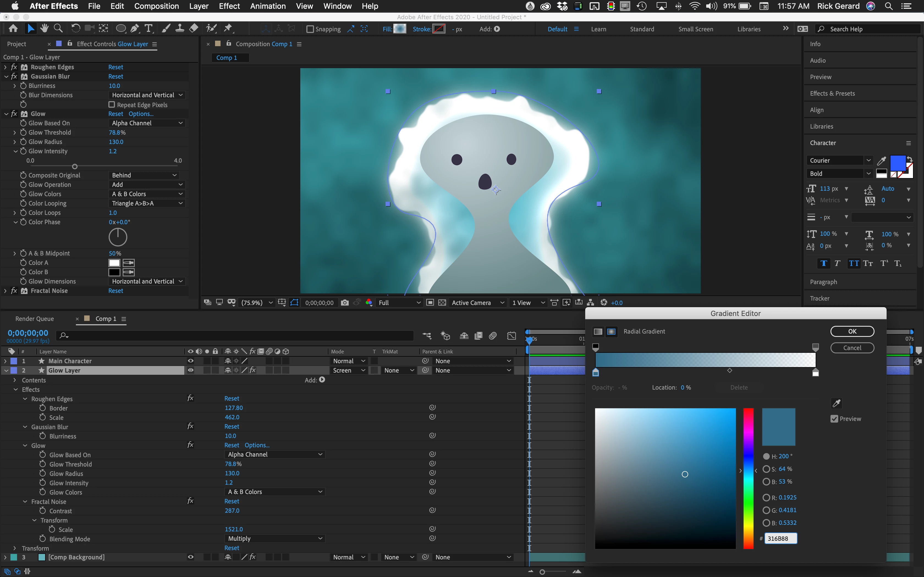Screen dimensions: 924x577
Task: Reset the Gaussian Blur effect
Action: (x=115, y=76)
